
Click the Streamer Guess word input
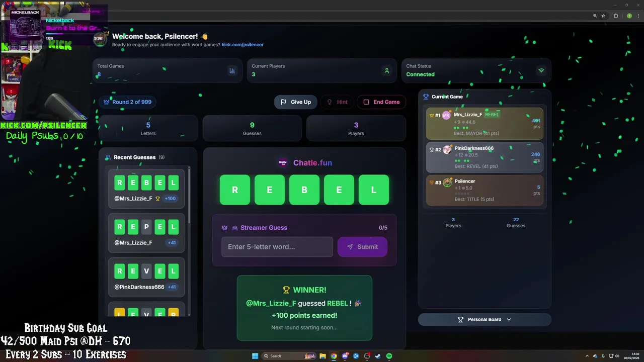[277, 247]
